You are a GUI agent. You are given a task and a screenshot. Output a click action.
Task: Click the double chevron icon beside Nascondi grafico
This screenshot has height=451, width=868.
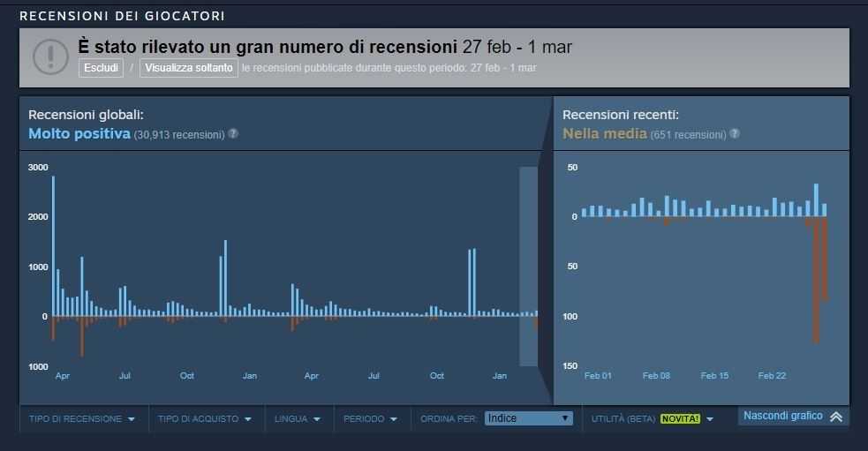[836, 417]
